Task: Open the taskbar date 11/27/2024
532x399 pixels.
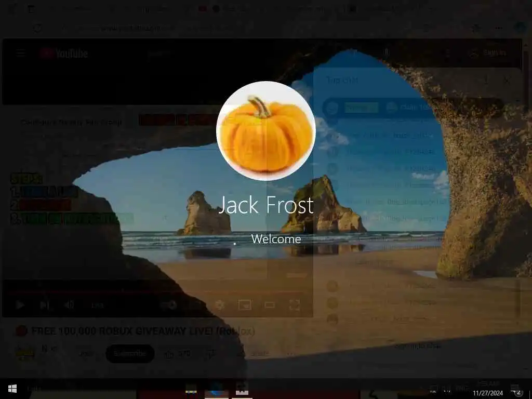Action: click(488, 393)
